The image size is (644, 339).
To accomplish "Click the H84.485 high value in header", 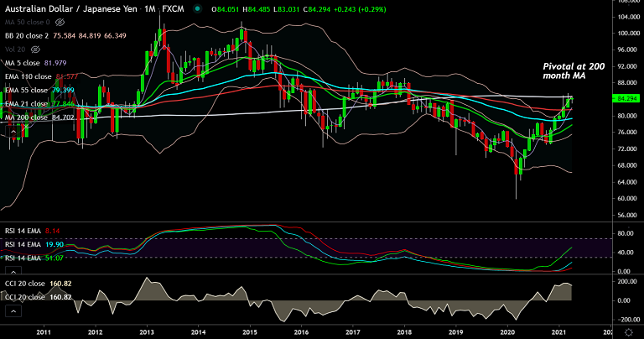I will (x=257, y=9).
